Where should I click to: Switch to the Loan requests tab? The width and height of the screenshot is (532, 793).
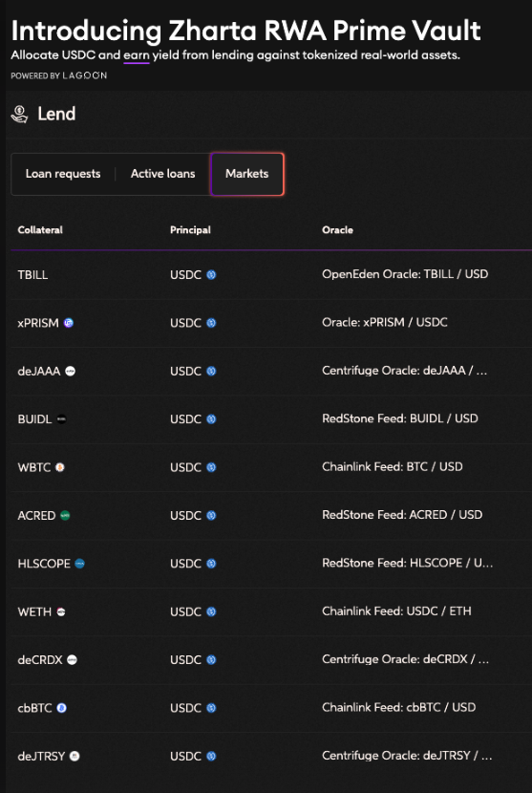[63, 174]
